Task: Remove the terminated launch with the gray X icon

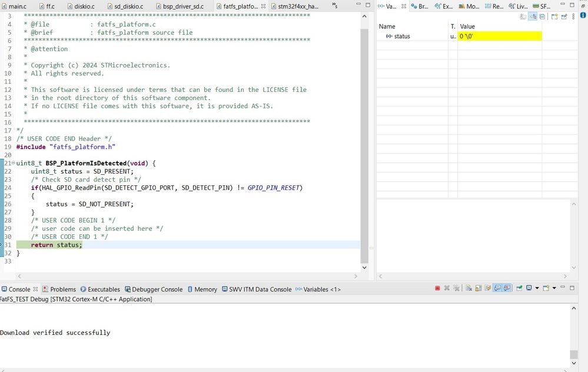Action: (x=447, y=288)
